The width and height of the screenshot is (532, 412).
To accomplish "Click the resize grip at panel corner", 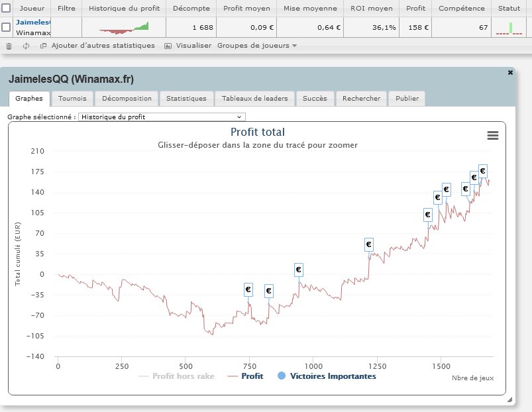I will point(509,399).
